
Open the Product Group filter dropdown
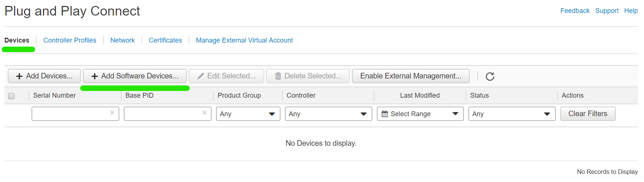point(248,114)
